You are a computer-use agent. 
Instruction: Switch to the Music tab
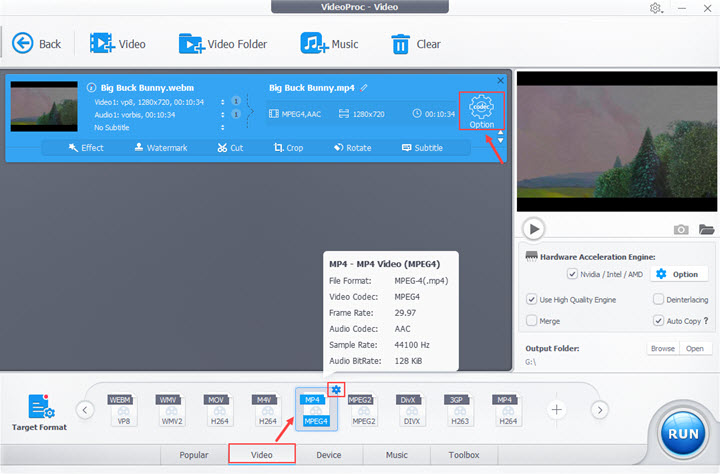coord(397,455)
